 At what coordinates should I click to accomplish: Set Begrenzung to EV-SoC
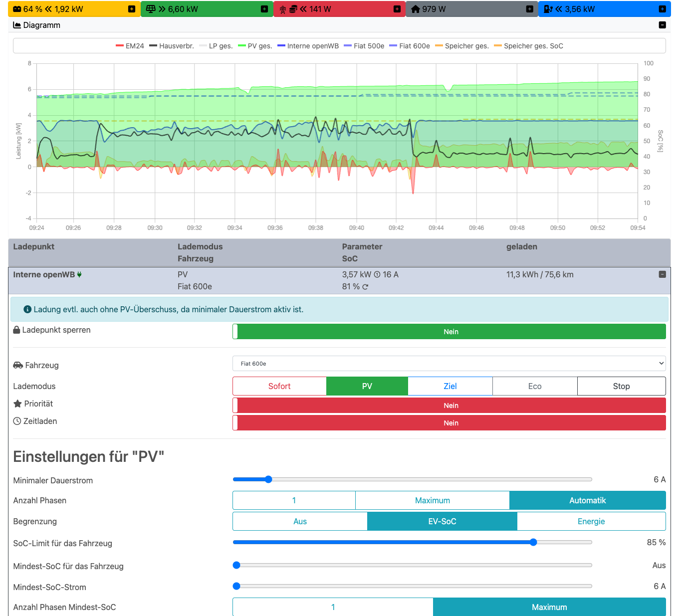coord(443,521)
